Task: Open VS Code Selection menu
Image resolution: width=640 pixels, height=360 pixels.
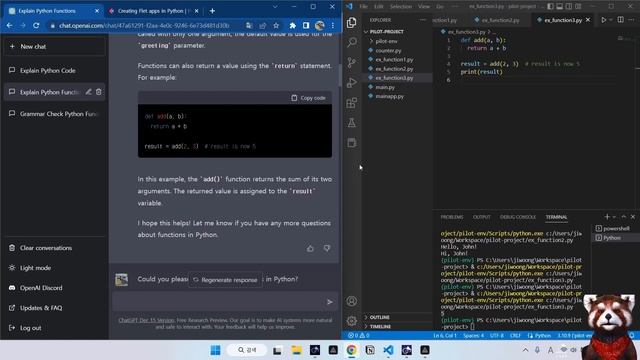Action: click(x=400, y=6)
